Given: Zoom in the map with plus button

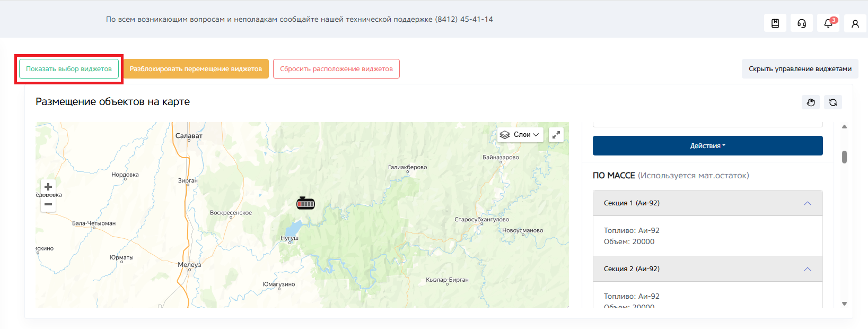Looking at the screenshot, I should point(48,187).
